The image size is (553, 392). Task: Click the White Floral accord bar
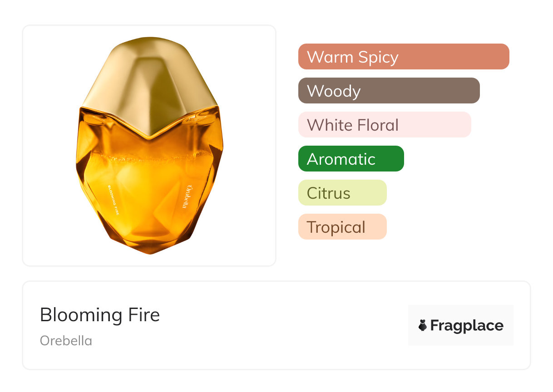point(384,125)
